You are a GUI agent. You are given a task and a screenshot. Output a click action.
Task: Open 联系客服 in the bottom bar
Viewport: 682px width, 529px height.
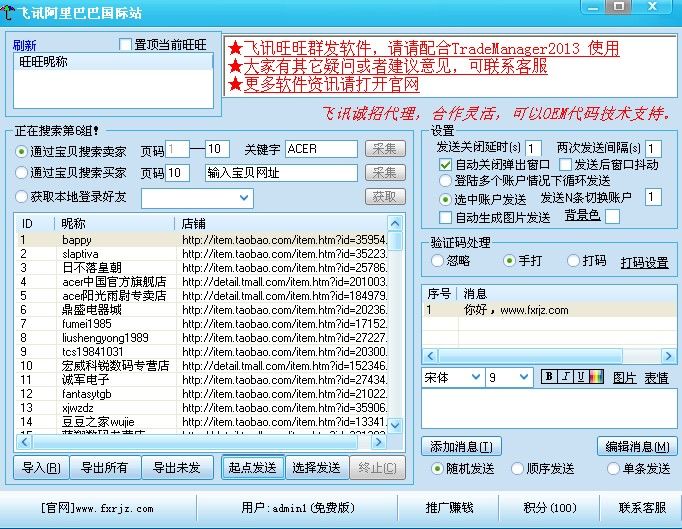pyautogui.click(x=641, y=507)
